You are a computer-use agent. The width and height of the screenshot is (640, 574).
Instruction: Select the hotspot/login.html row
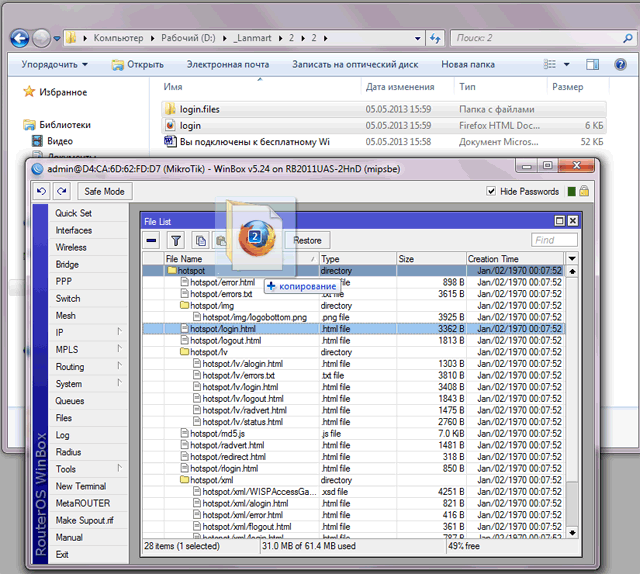[353, 329]
